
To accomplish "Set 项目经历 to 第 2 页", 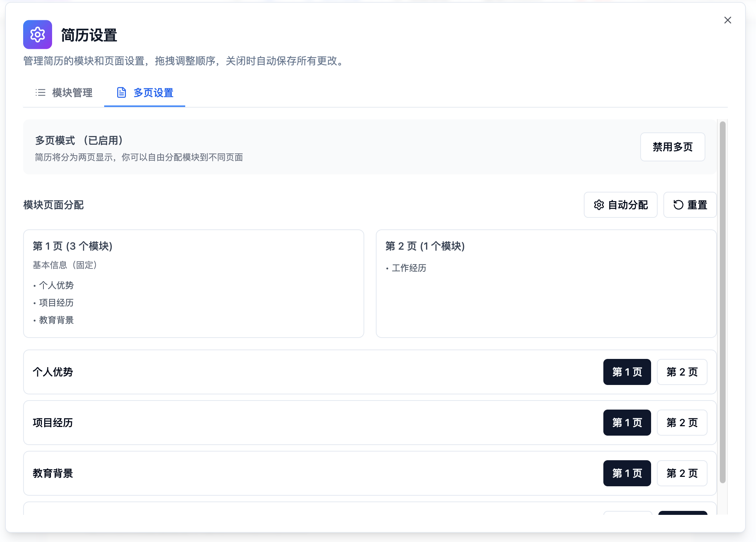I will point(681,422).
